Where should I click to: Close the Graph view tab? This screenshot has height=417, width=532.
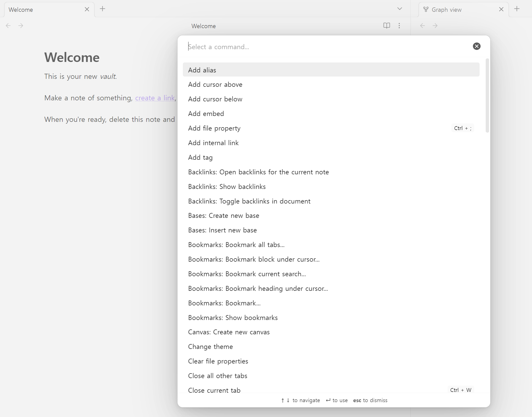point(501,9)
